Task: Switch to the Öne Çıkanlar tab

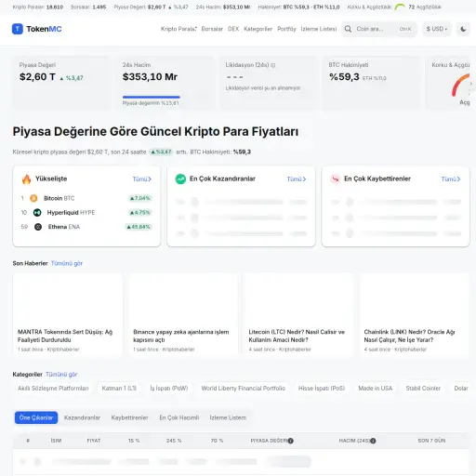Action: 36,417
